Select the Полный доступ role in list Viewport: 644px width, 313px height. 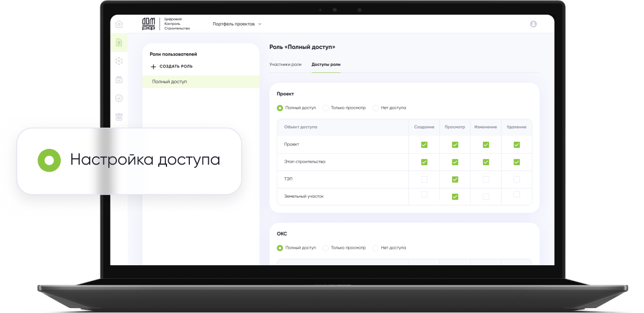click(170, 82)
